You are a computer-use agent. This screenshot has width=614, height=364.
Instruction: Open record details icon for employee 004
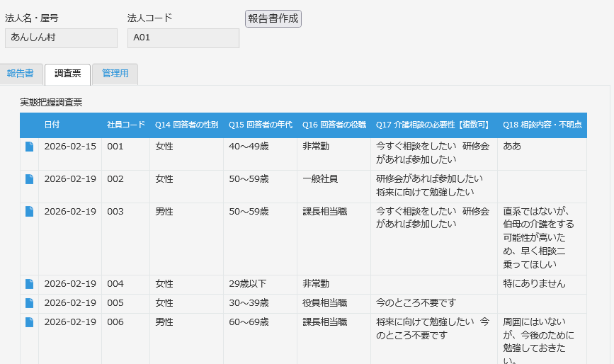29,284
